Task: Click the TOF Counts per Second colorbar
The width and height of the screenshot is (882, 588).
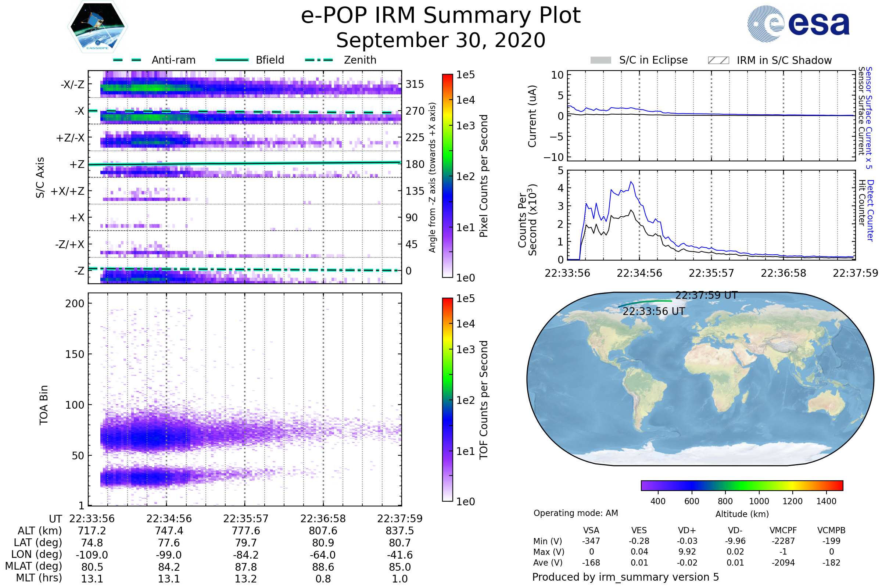Action: pyautogui.click(x=447, y=399)
